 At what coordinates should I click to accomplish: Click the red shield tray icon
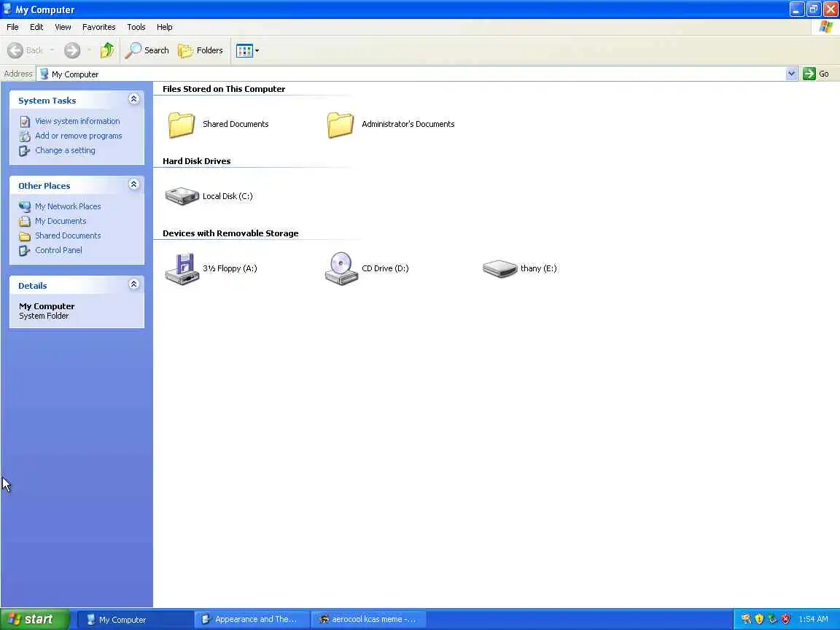[x=785, y=619]
